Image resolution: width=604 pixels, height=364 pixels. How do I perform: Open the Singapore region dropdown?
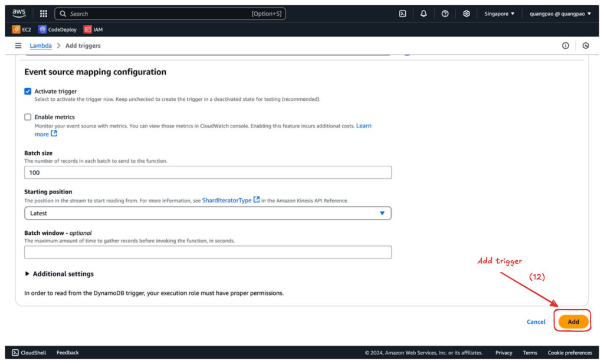click(499, 14)
